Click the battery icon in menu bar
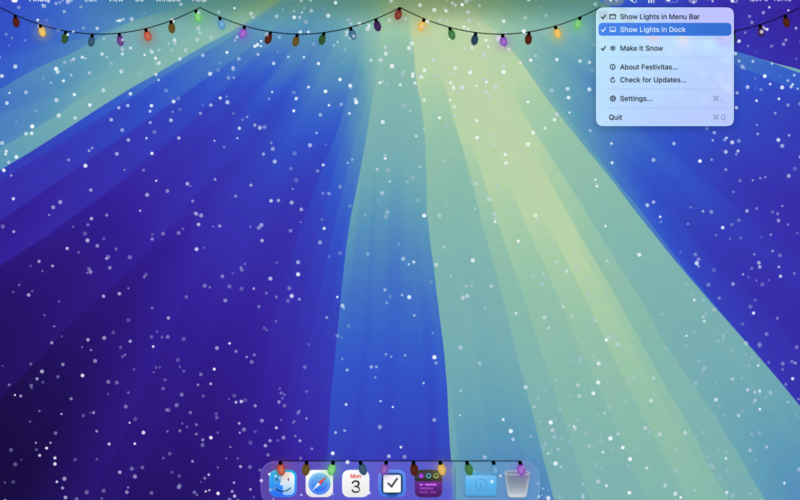Viewport: 800px width, 500px height. pyautogui.click(x=672, y=2)
